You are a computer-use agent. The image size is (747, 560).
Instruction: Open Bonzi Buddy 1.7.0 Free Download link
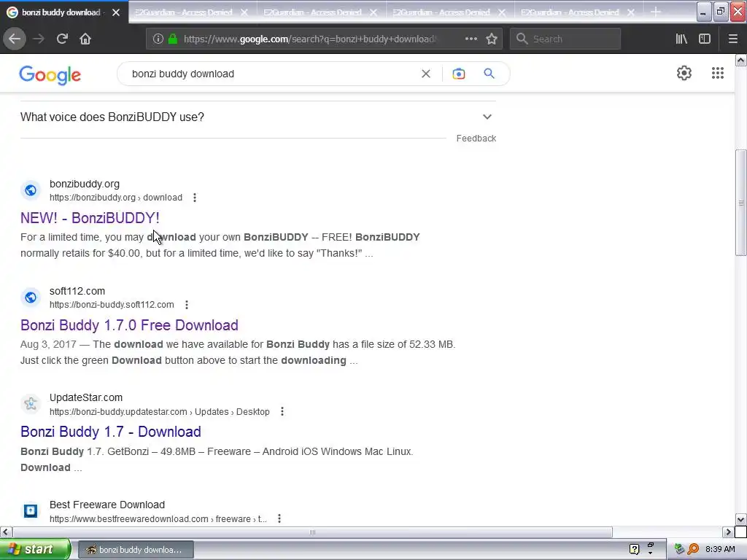(129, 325)
